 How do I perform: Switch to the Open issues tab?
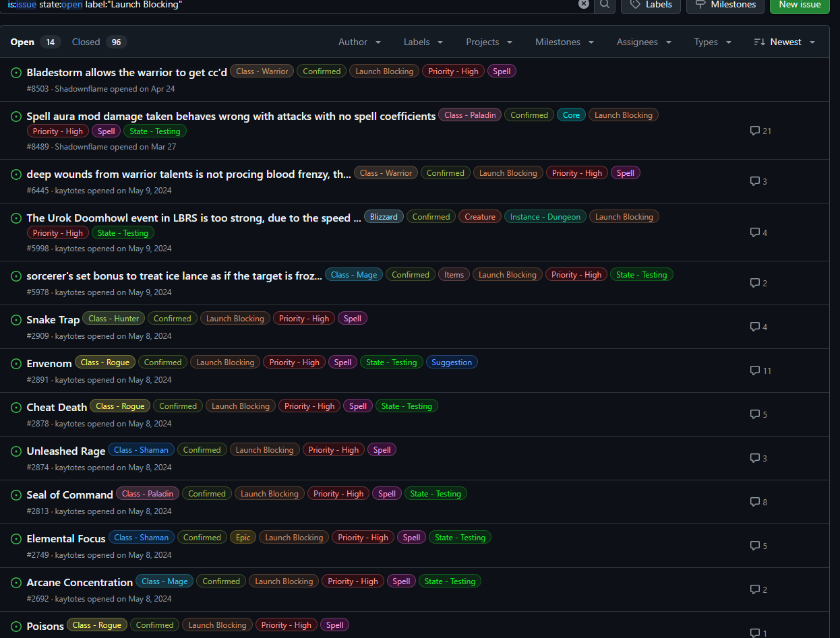(x=35, y=42)
